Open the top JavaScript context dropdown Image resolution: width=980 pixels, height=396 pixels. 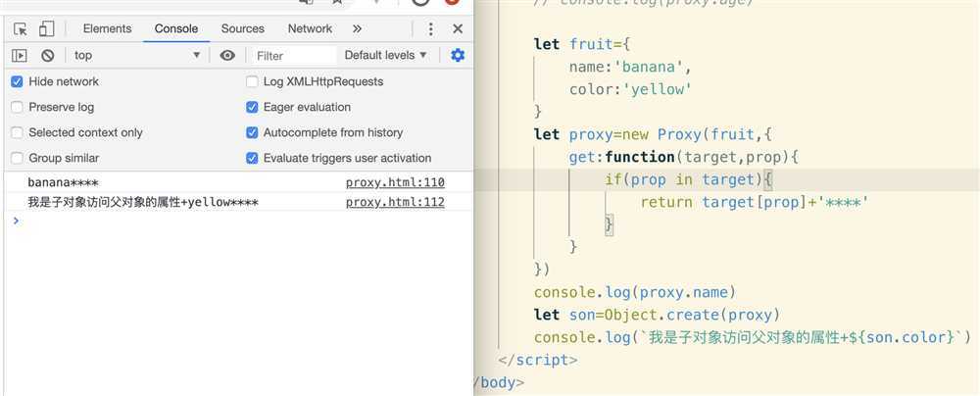point(137,56)
